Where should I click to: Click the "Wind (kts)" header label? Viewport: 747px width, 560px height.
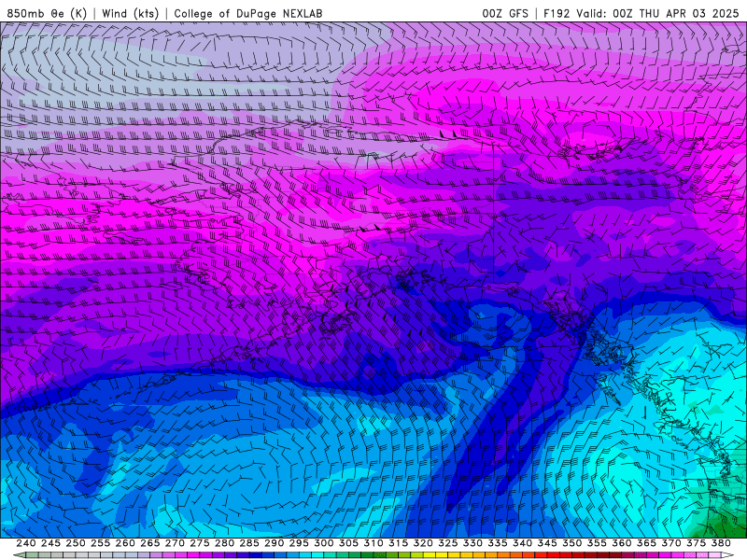click(131, 13)
